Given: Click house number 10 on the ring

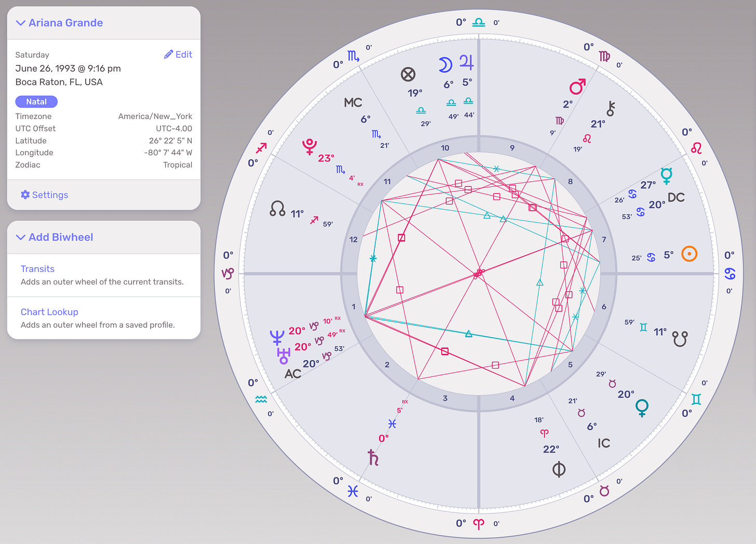Looking at the screenshot, I should [x=445, y=148].
